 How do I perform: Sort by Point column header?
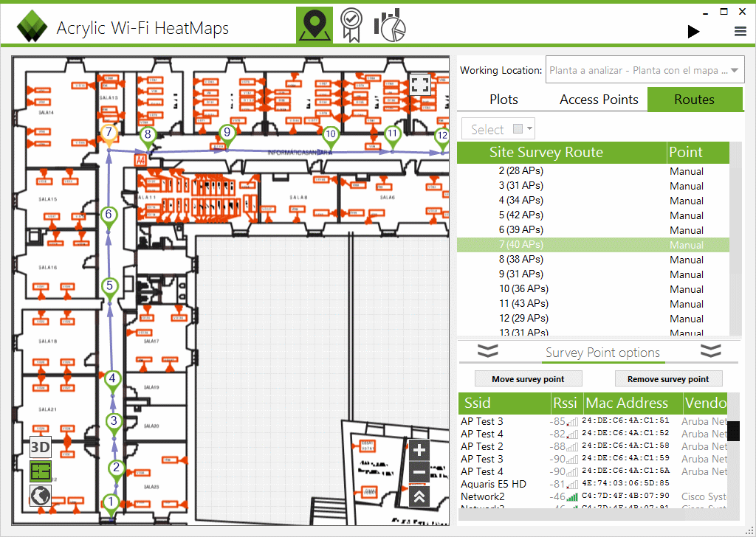pos(698,152)
